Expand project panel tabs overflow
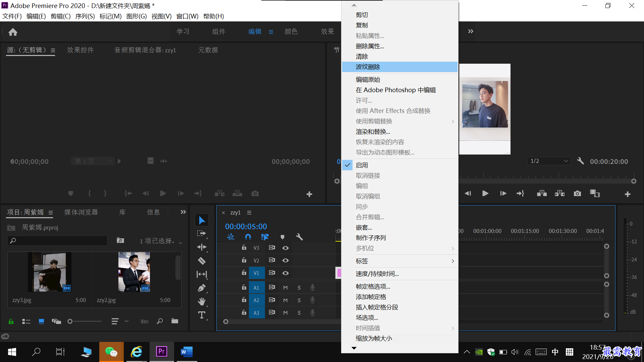 tap(183, 212)
